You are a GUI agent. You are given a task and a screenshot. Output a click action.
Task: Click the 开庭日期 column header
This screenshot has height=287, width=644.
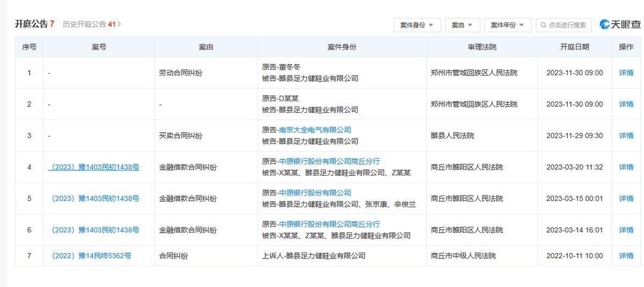574,47
